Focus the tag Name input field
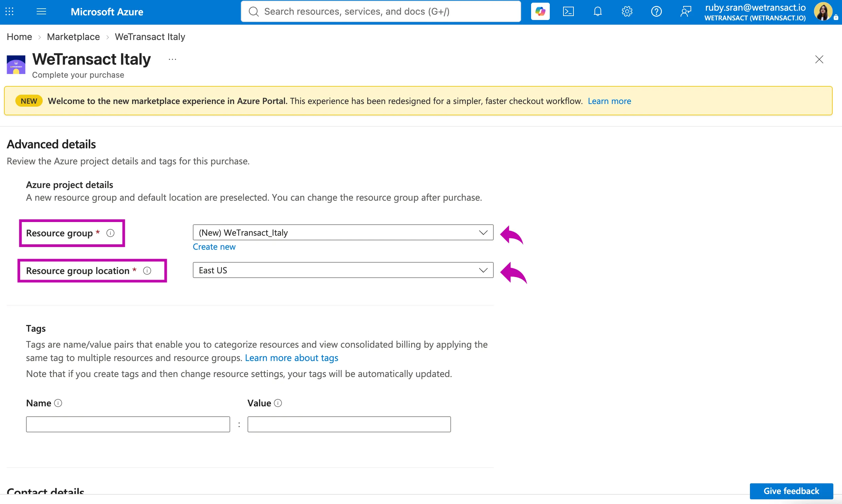Viewport: 842px width, 504px height. 128,425
